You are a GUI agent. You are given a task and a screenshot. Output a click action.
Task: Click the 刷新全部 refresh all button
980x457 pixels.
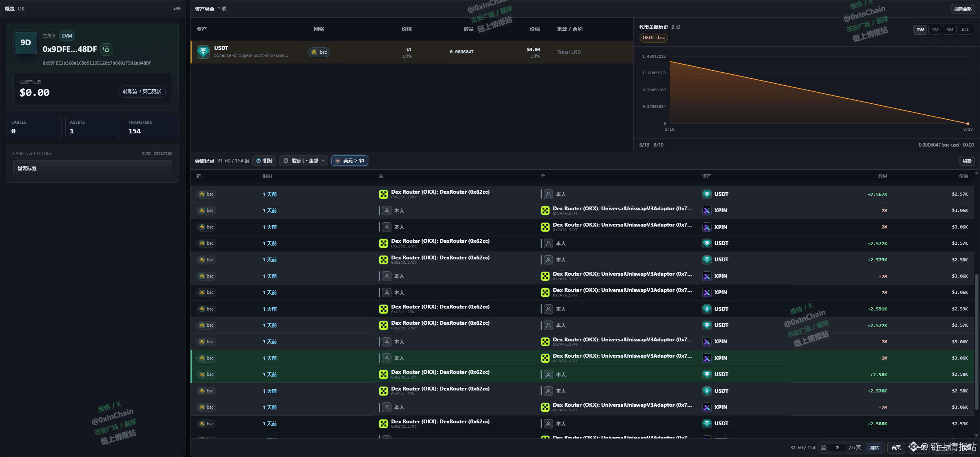[x=963, y=9]
